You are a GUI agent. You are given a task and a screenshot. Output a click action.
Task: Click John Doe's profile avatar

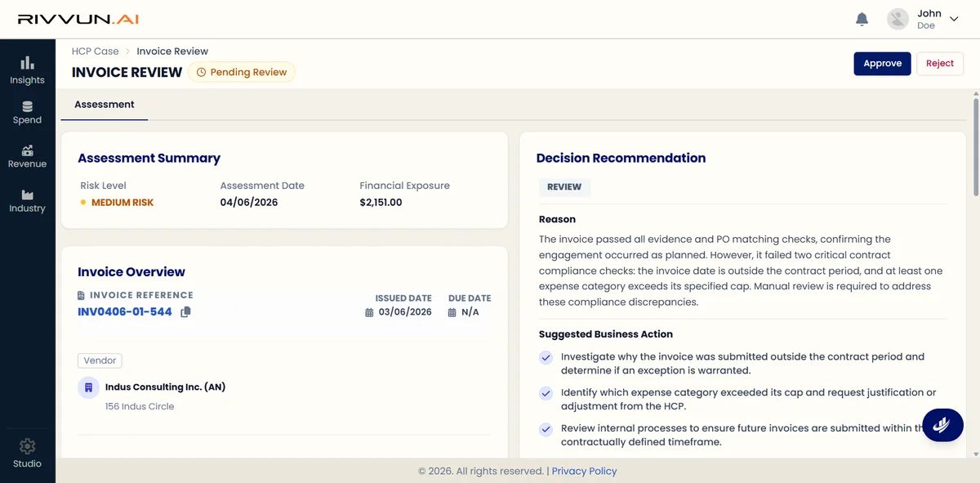[x=898, y=20]
